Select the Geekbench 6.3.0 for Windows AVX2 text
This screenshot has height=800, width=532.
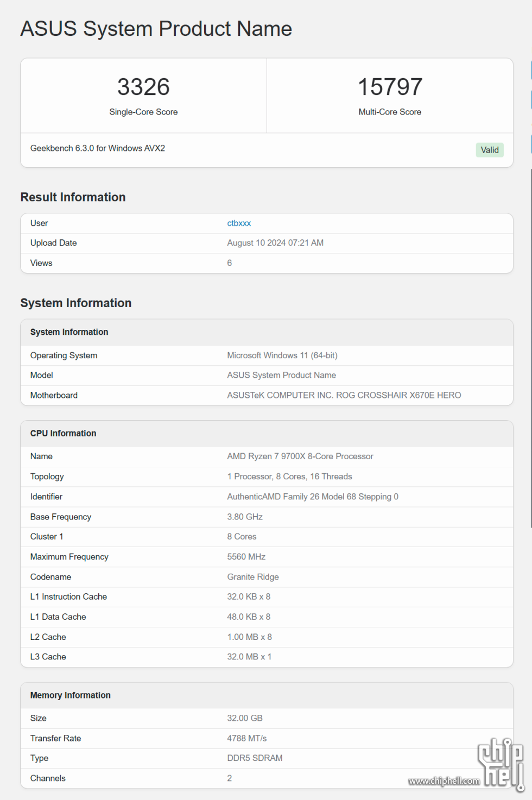pos(98,148)
